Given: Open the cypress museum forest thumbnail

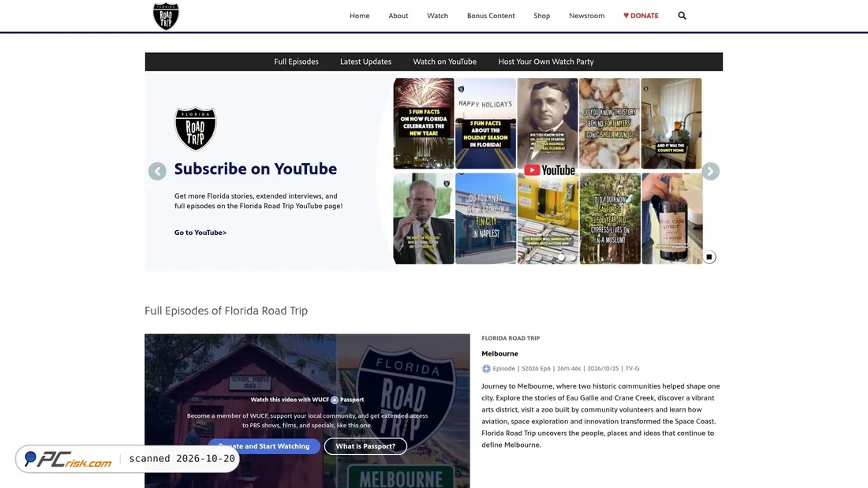Looking at the screenshot, I should (x=610, y=218).
